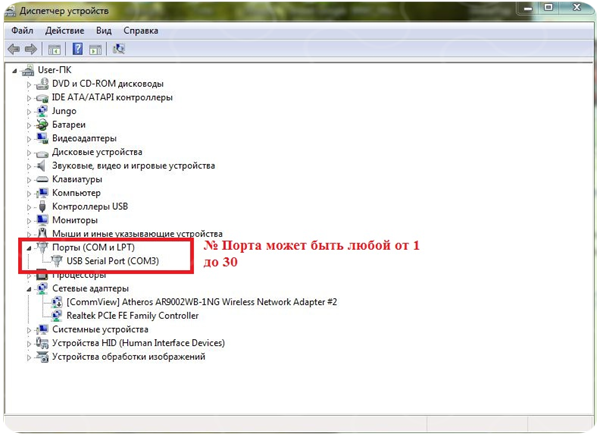
Task: Click the Realtek PCIe controller icon
Action: pos(57,316)
